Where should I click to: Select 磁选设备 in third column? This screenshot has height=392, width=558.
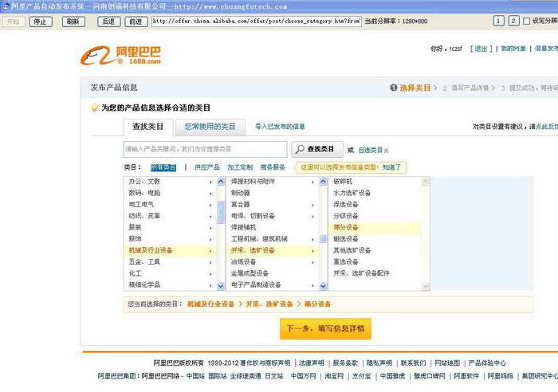375,239
